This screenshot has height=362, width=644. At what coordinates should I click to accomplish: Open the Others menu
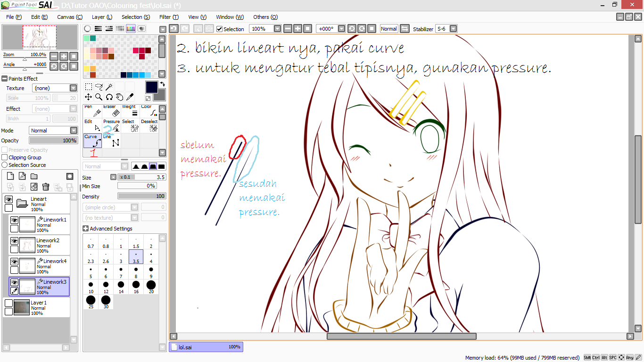(265, 17)
